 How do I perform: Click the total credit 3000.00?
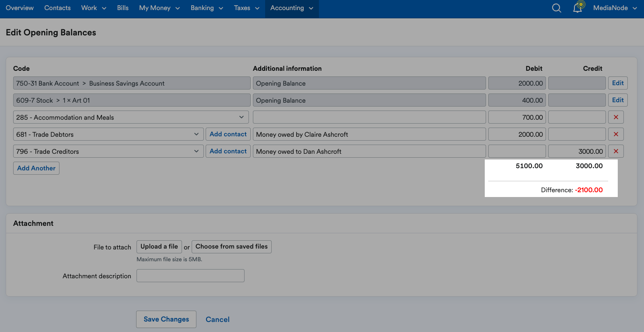[589, 166]
